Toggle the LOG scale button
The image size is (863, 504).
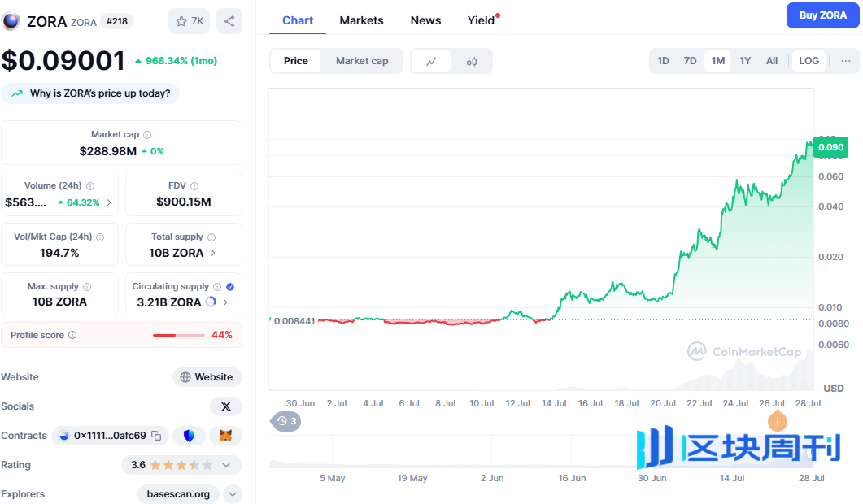tap(809, 61)
